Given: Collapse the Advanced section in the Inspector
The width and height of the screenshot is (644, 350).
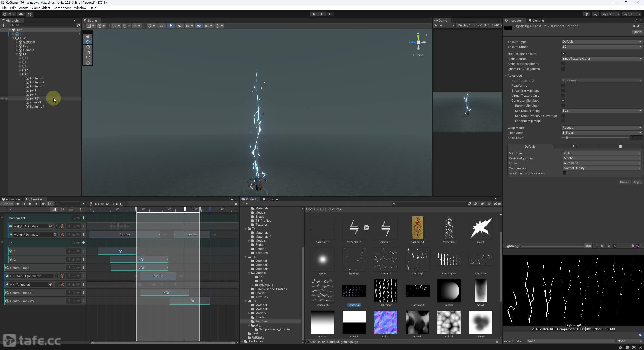Looking at the screenshot, I should pos(506,76).
